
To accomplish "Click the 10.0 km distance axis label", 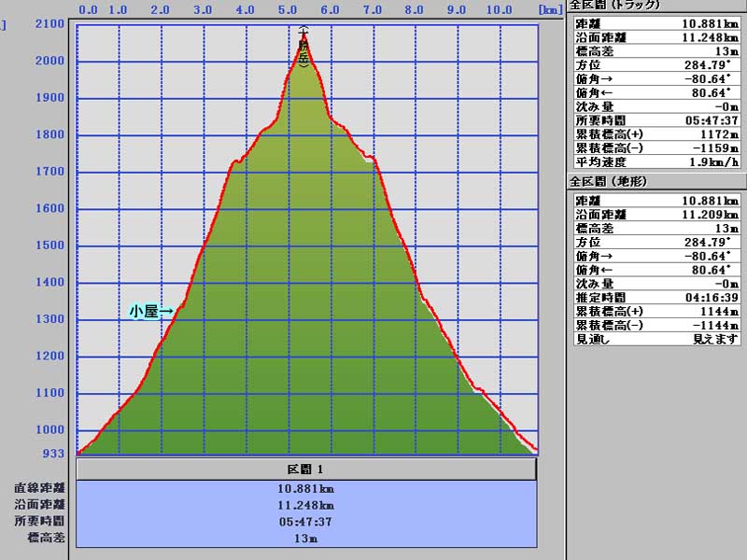I will (499, 10).
